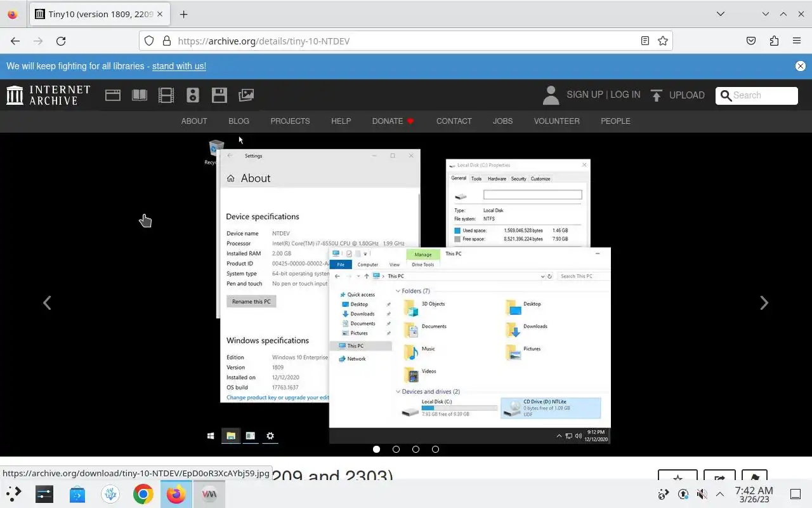Open JOBS in navigation menu
The width and height of the screenshot is (812, 508).
pos(502,121)
